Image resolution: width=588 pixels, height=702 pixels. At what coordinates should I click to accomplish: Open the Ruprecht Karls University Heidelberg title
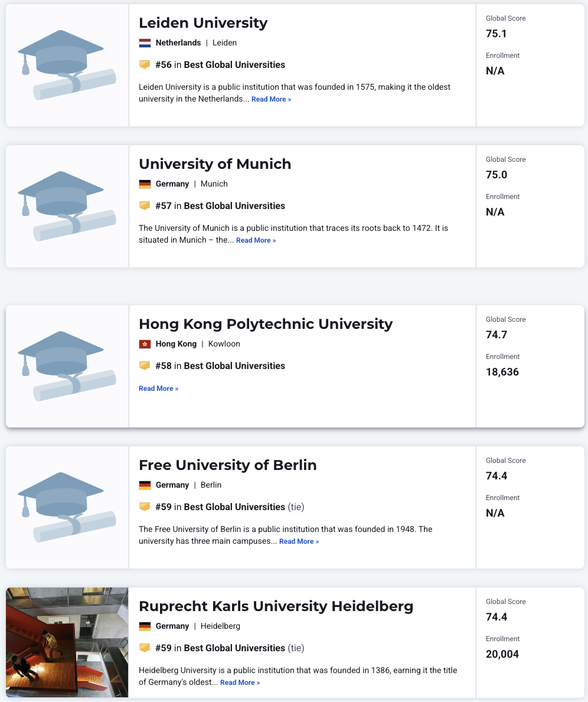pos(276,606)
